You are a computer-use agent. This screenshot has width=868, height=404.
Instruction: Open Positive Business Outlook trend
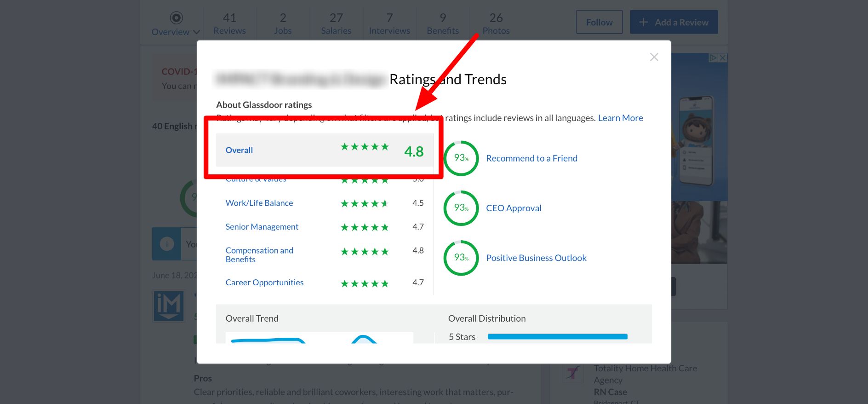(x=536, y=258)
